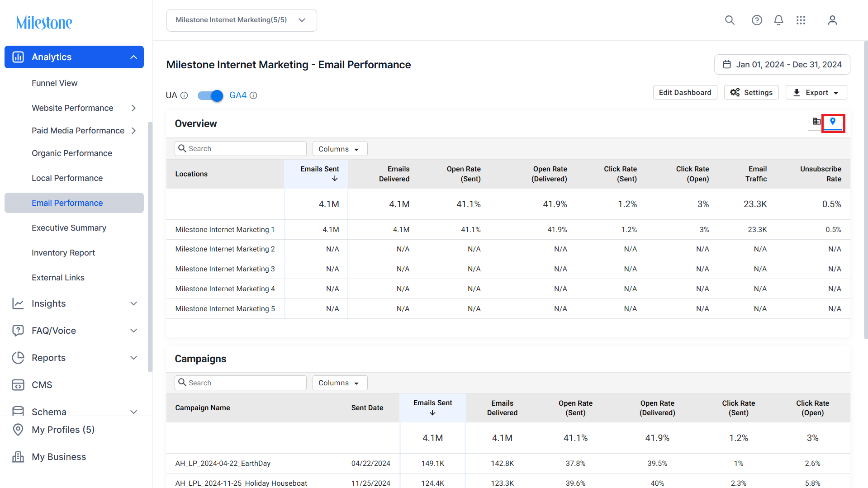Image resolution: width=868 pixels, height=488 pixels.
Task: Open Milestone Internet Marketing(5/5) account dropdown
Action: [242, 20]
